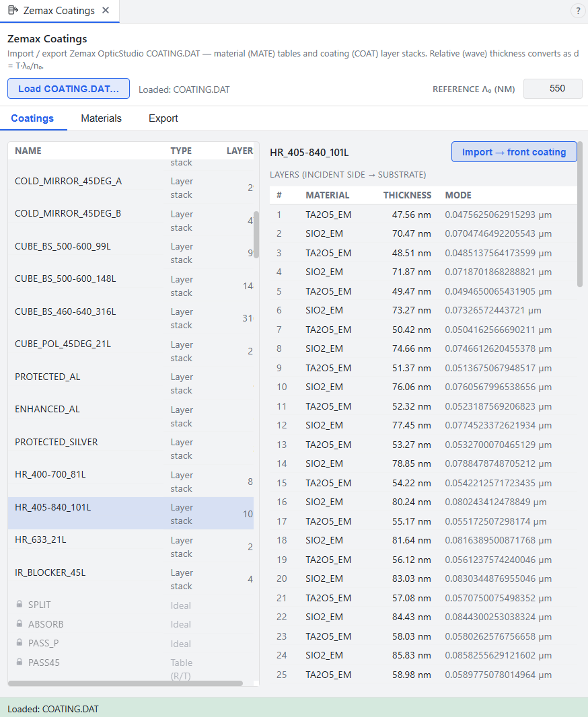Screen dimensions: 588x717
Task: Switch to the Coatings tab
Action: click(x=32, y=118)
